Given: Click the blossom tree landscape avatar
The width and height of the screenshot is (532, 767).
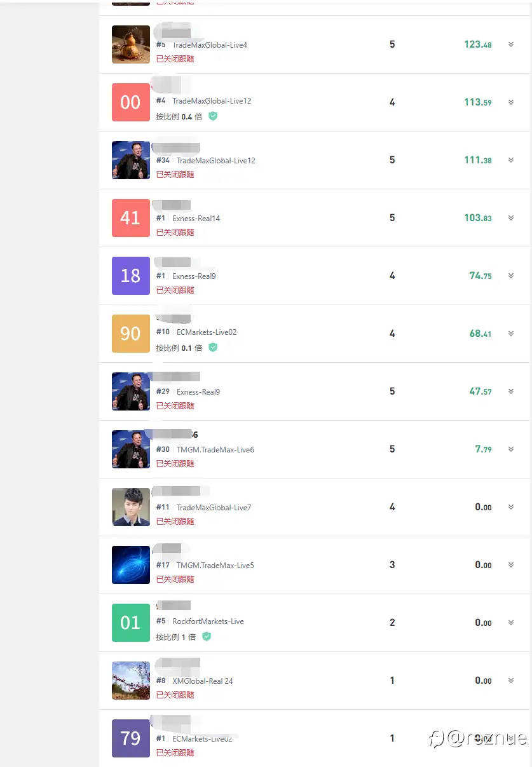Looking at the screenshot, I should [131, 681].
